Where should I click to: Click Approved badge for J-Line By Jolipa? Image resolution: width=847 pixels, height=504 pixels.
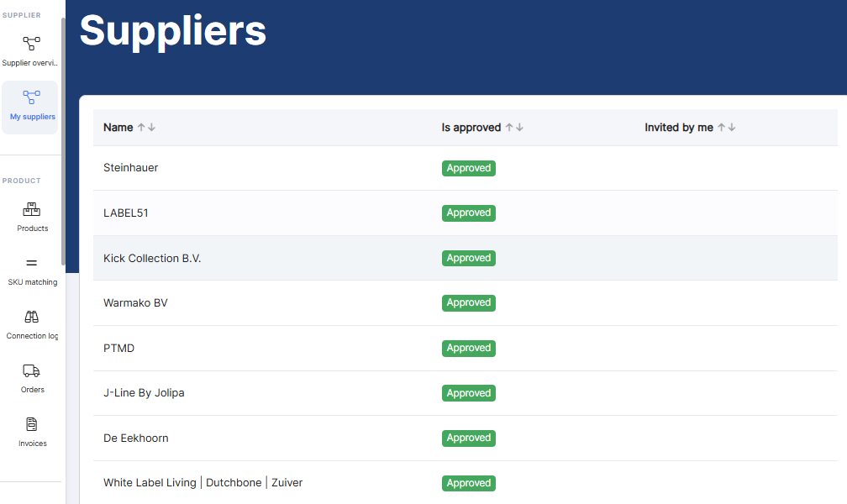(468, 393)
